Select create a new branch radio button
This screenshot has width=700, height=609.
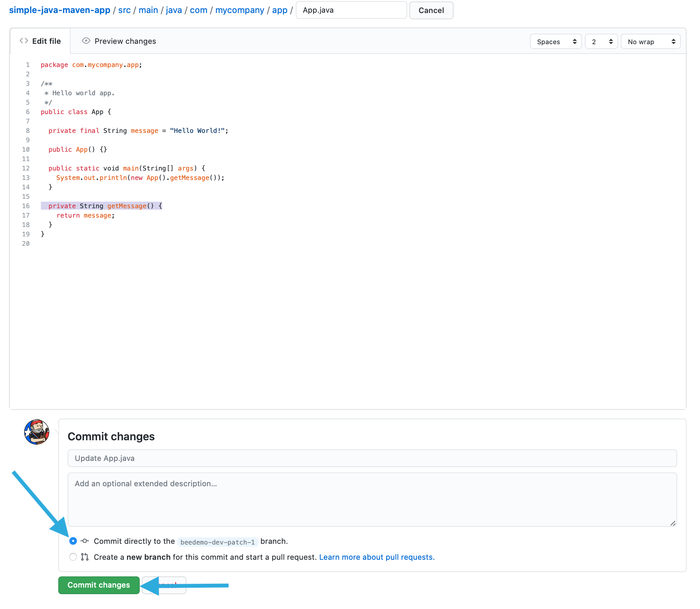coord(72,556)
